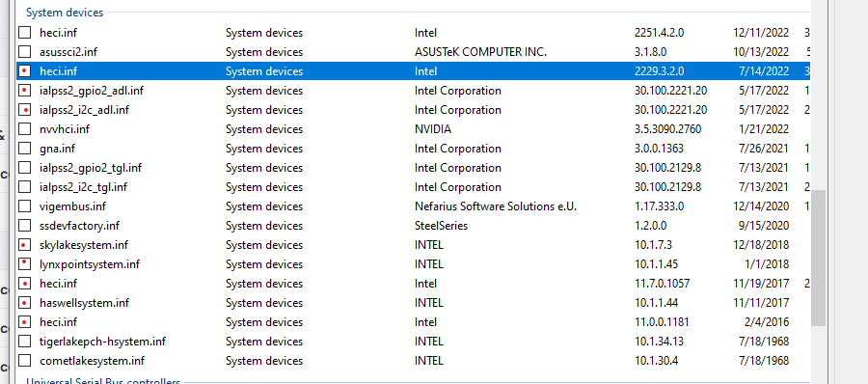
Task: Click provider ASUSTeK COMPUTER INC.
Action: tap(480, 52)
